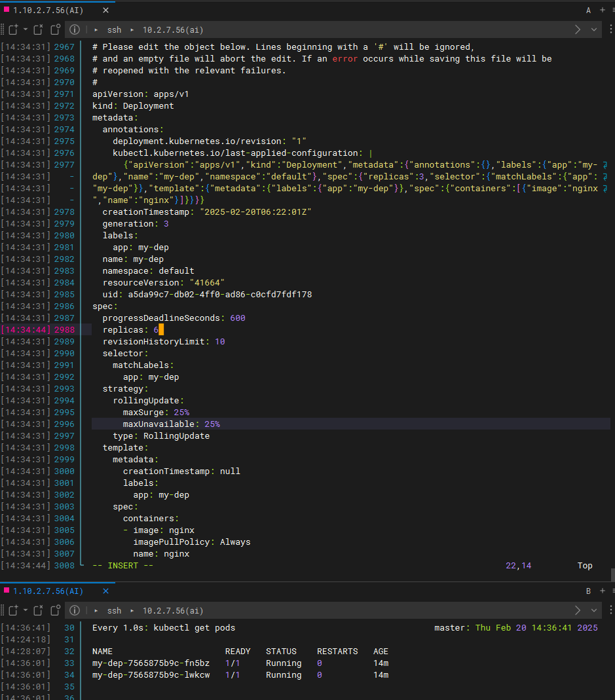The image size is (615, 700).
Task: Add a new tab in pane B
Action: coord(602,591)
